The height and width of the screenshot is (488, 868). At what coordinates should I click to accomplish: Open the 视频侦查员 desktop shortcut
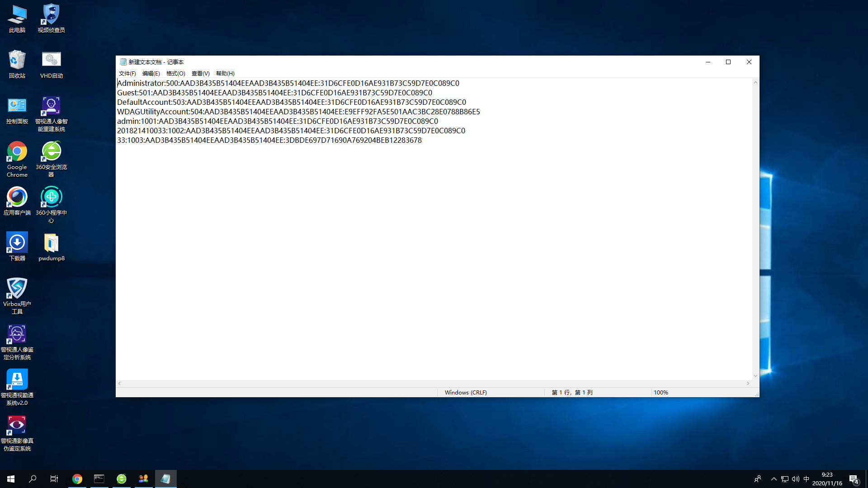[x=51, y=15]
